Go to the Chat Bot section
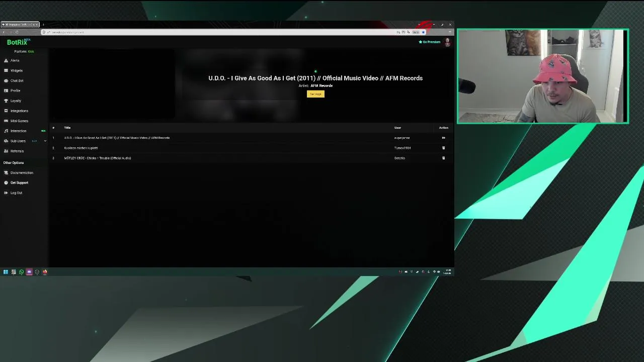 (17, 80)
